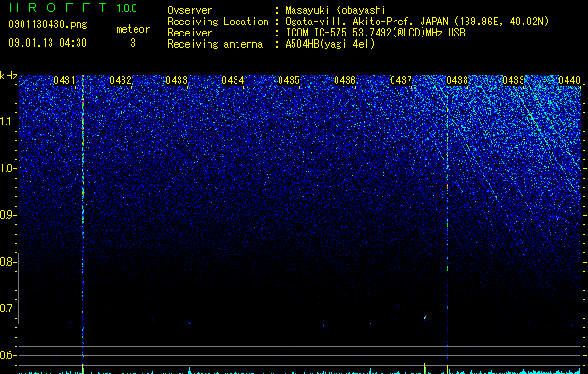Click the meteor count value 3
This screenshot has height=374, width=588.
click(133, 43)
